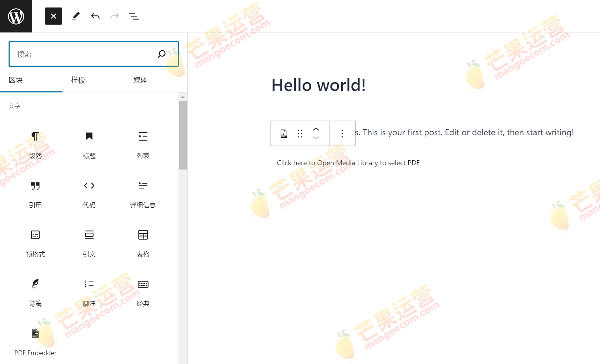
Task: Switch to the 样板 tab
Action: (x=78, y=80)
